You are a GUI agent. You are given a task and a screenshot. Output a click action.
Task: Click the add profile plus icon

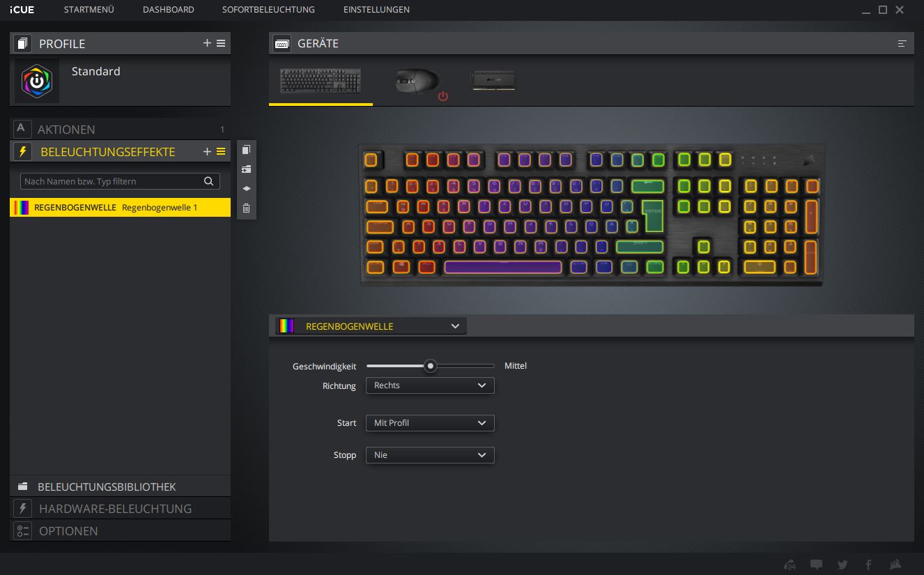[x=207, y=43]
